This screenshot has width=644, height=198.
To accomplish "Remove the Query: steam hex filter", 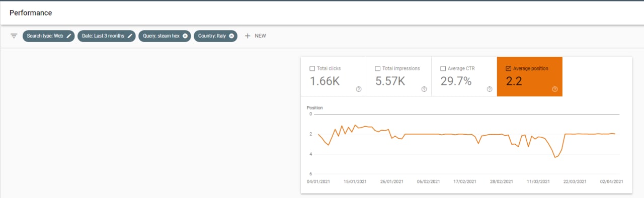I will [185, 36].
